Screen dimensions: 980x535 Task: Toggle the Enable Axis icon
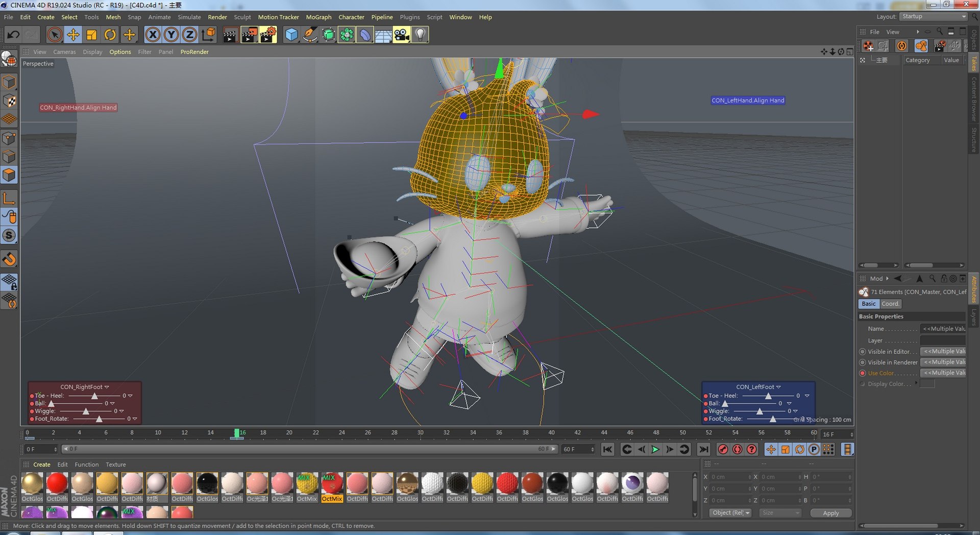[9, 198]
